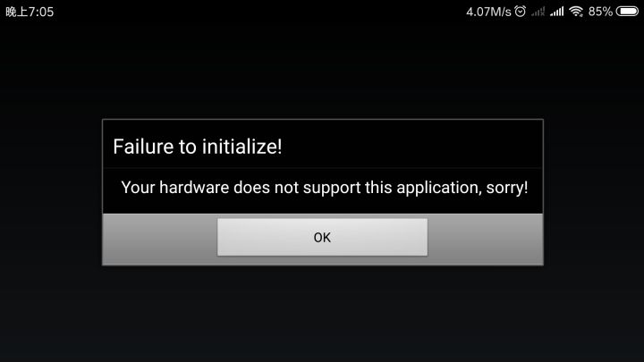644x362 pixels.
Task: Click gray button bar left of OK
Action: [160, 239]
